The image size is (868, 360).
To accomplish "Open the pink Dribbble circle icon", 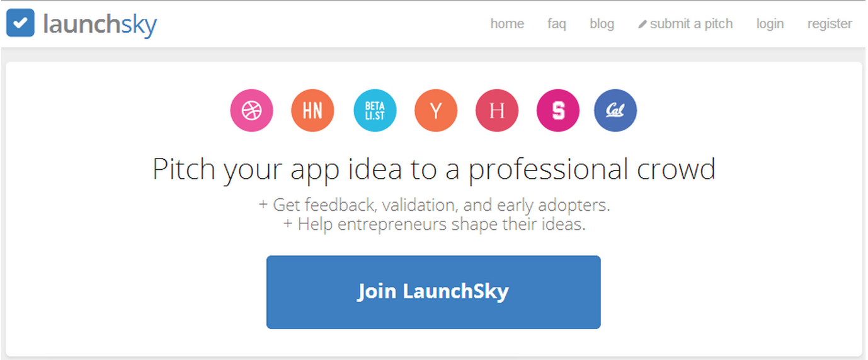I will point(251,111).
